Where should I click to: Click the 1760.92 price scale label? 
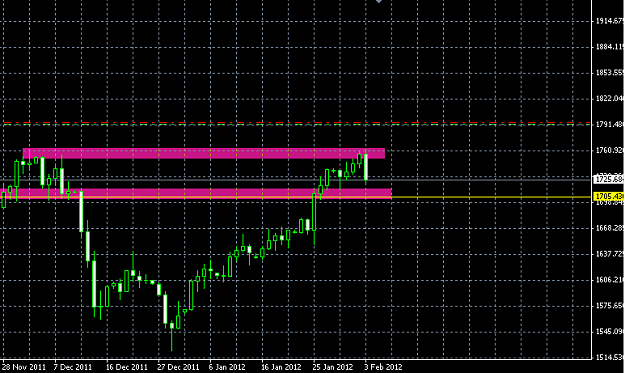point(610,150)
